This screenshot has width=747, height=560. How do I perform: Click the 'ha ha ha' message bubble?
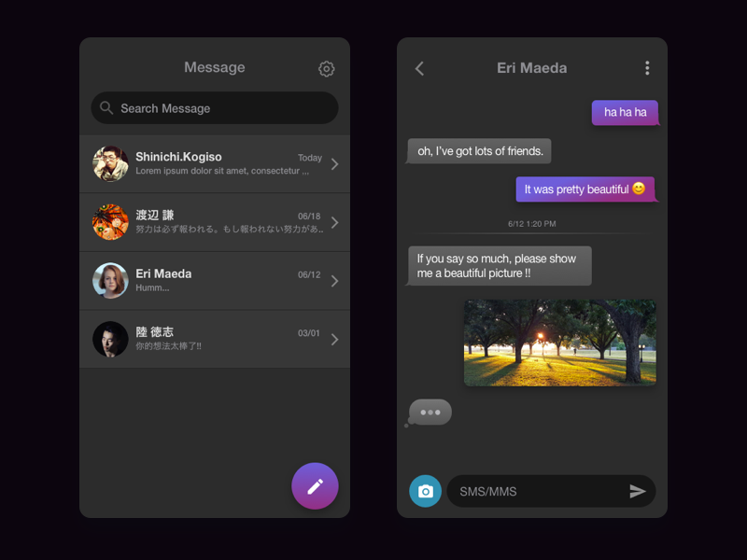(624, 113)
